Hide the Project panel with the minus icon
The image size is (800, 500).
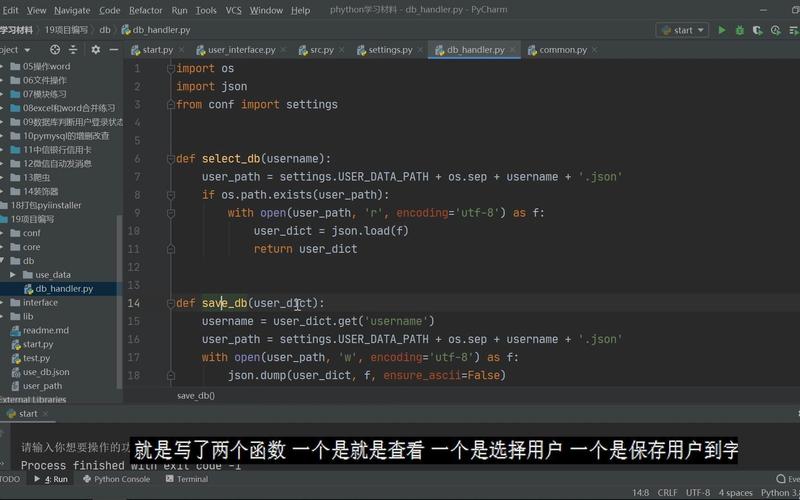tap(114, 49)
